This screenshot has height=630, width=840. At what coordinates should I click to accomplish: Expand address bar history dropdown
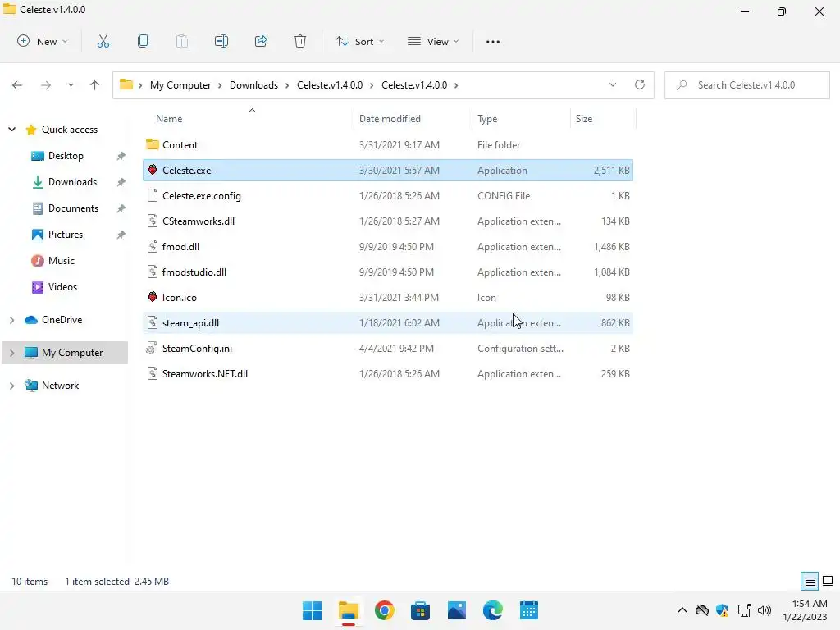pos(612,84)
